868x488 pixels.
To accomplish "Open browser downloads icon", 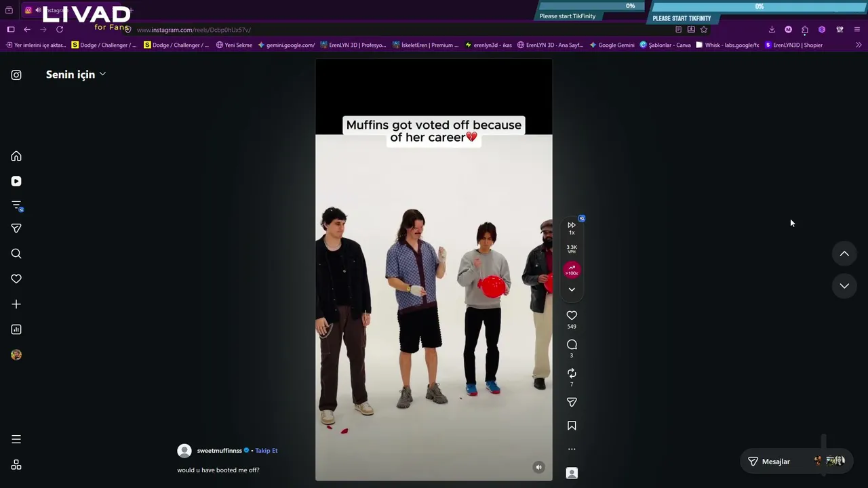I will point(772,30).
